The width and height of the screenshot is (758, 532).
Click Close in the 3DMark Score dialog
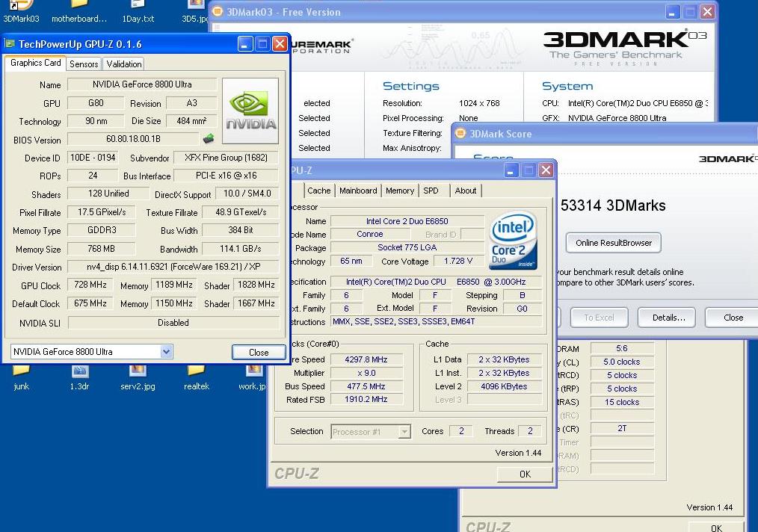(733, 318)
